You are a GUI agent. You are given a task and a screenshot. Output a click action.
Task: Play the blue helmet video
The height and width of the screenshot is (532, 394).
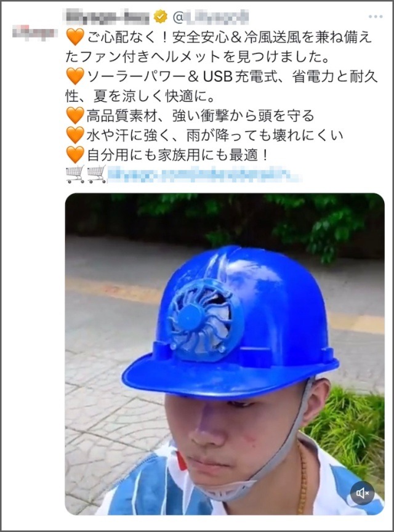pyautogui.click(x=224, y=354)
